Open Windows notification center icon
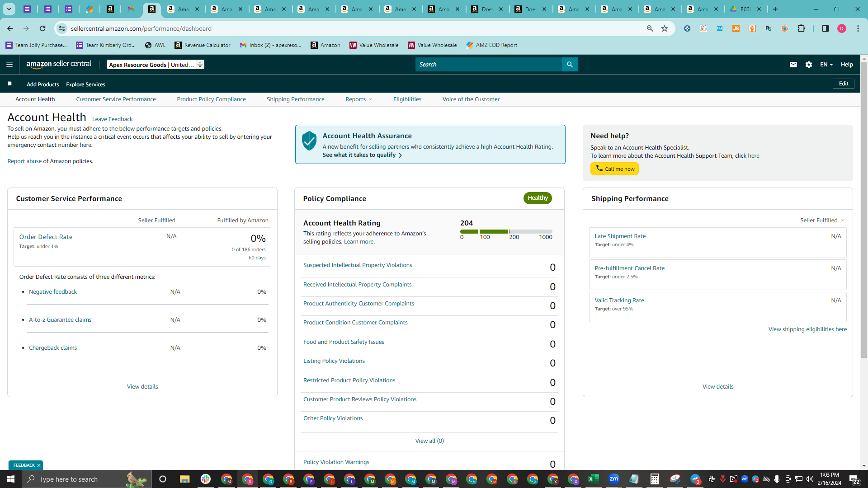The height and width of the screenshot is (488, 868). tap(854, 479)
